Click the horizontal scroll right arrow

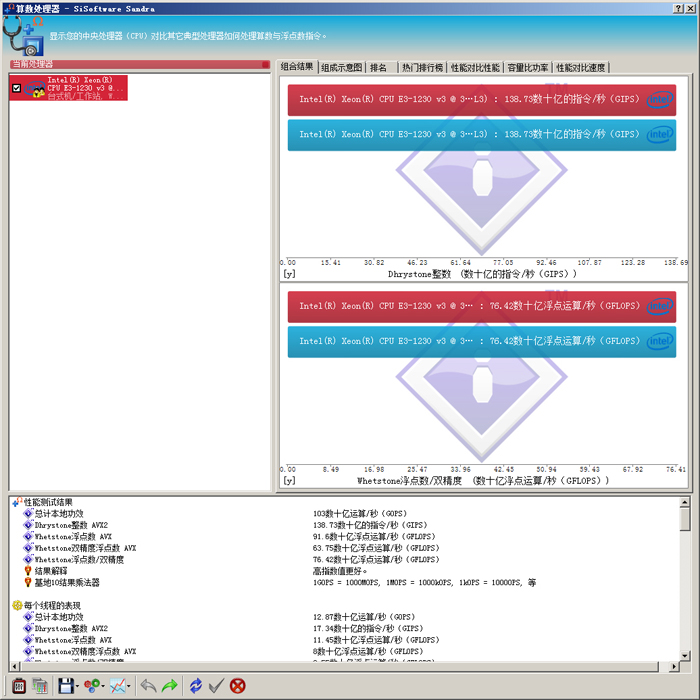click(674, 667)
